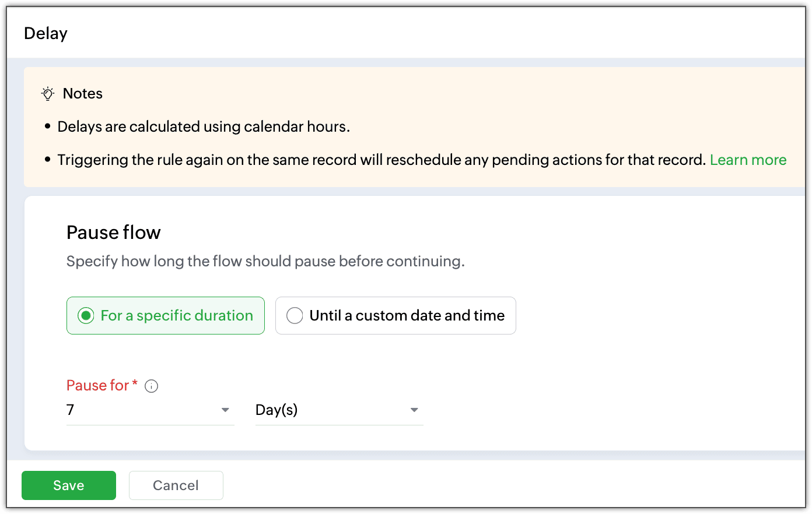Click the empty radio circle for custom date
This screenshot has height=514, width=812.
point(295,315)
